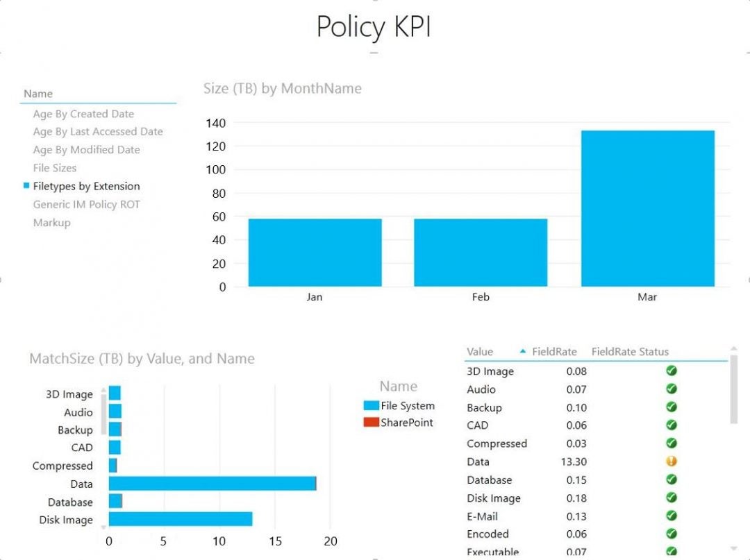Click the Name header above the policy list
Viewport: 750px width, 560px height.
pos(37,93)
